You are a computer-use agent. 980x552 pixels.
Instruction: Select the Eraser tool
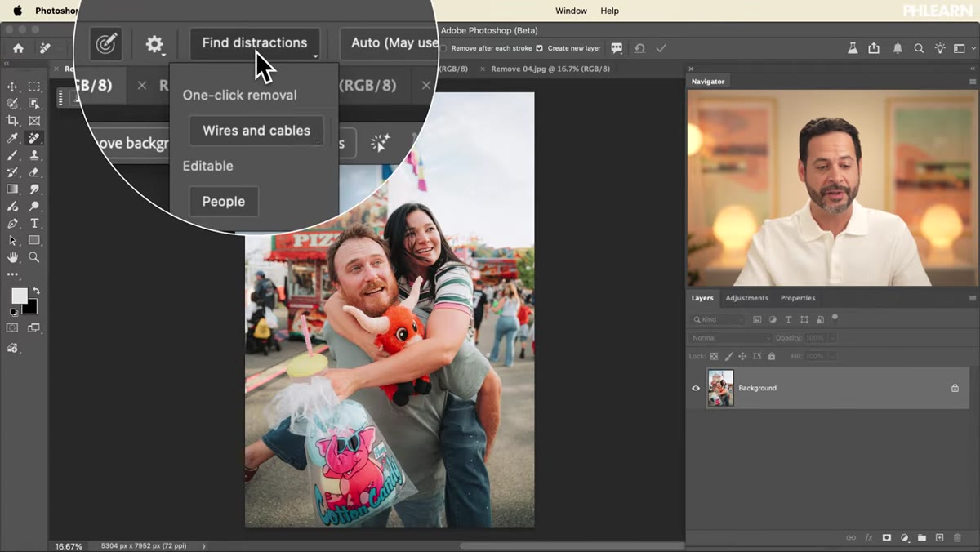[x=34, y=172]
